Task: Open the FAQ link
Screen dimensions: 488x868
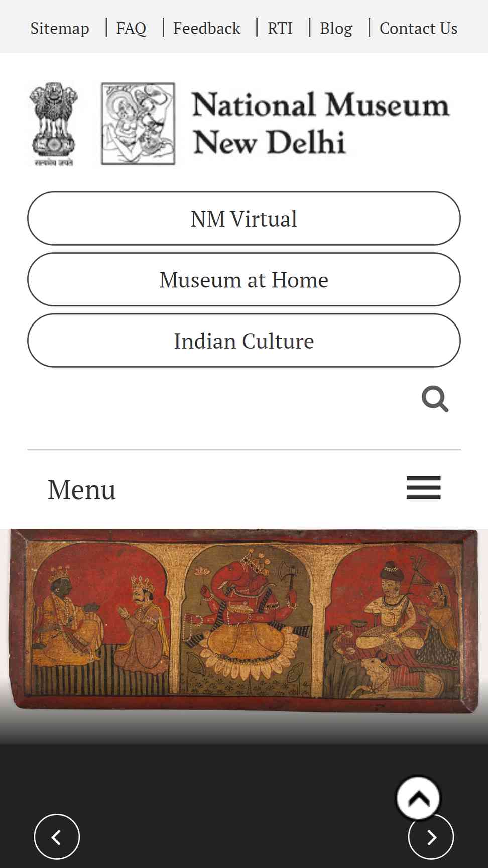Action: click(x=131, y=28)
